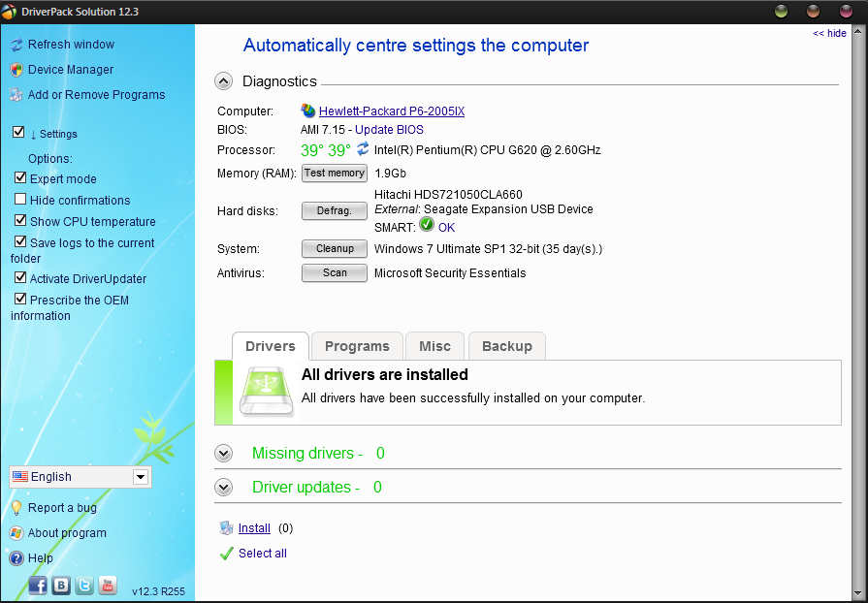
Task: Open the Misc tab
Action: pos(434,346)
